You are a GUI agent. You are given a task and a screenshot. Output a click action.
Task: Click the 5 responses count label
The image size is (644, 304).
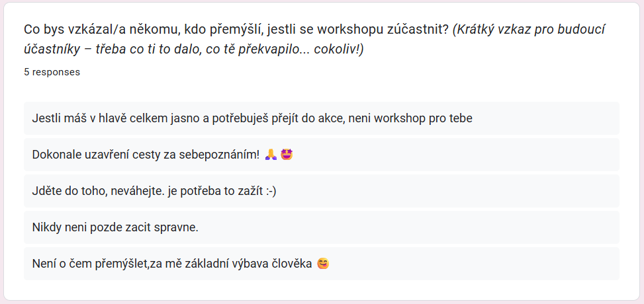[52, 72]
